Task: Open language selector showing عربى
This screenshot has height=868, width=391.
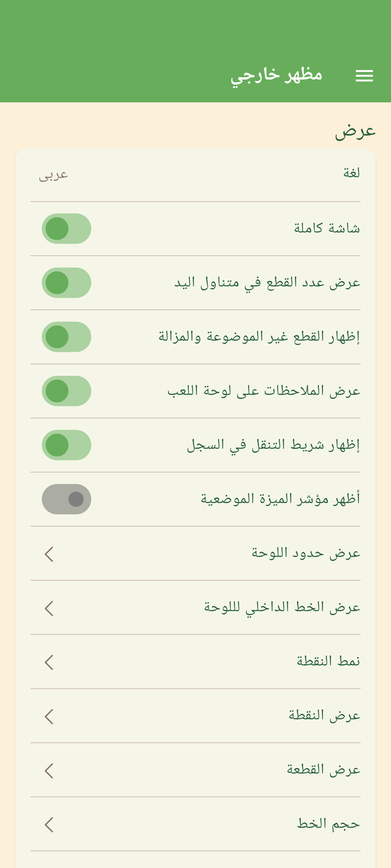Action: (54, 175)
